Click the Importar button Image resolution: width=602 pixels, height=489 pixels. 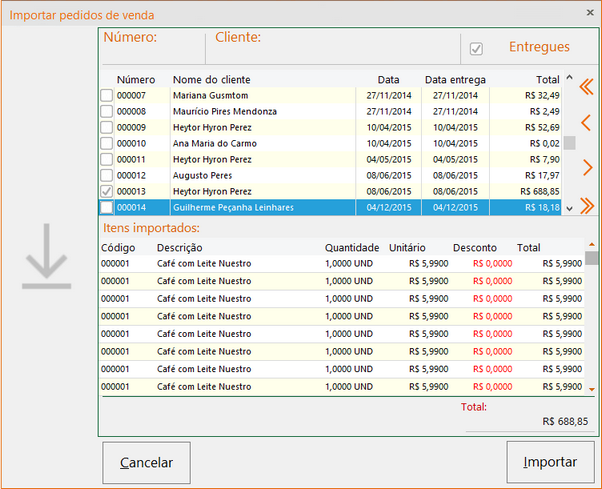550,462
